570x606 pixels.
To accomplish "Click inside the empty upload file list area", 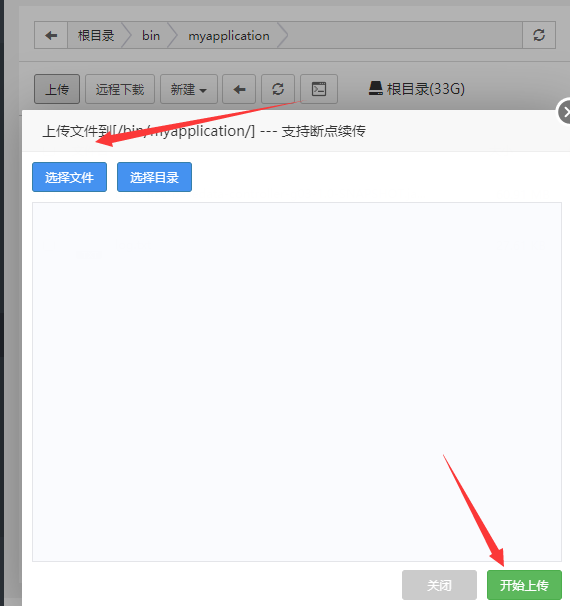I will point(297,381).
